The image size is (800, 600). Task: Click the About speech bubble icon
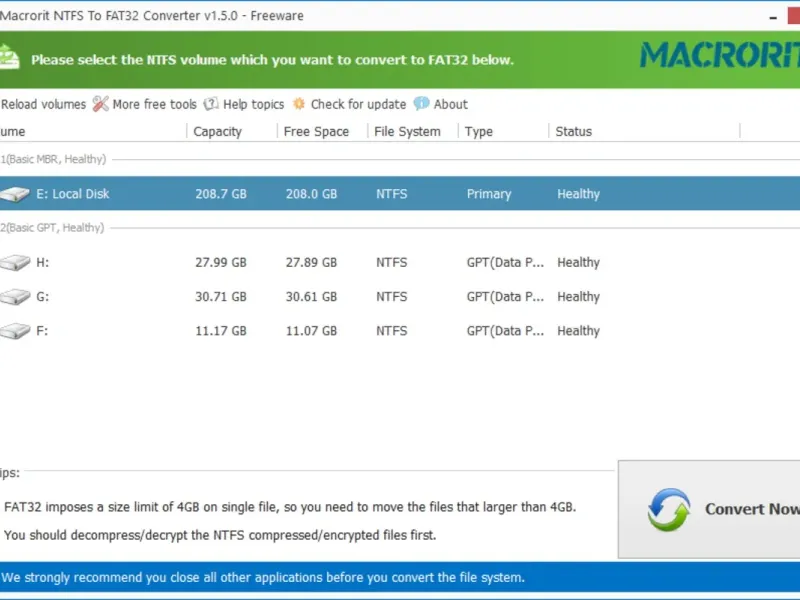(x=421, y=104)
